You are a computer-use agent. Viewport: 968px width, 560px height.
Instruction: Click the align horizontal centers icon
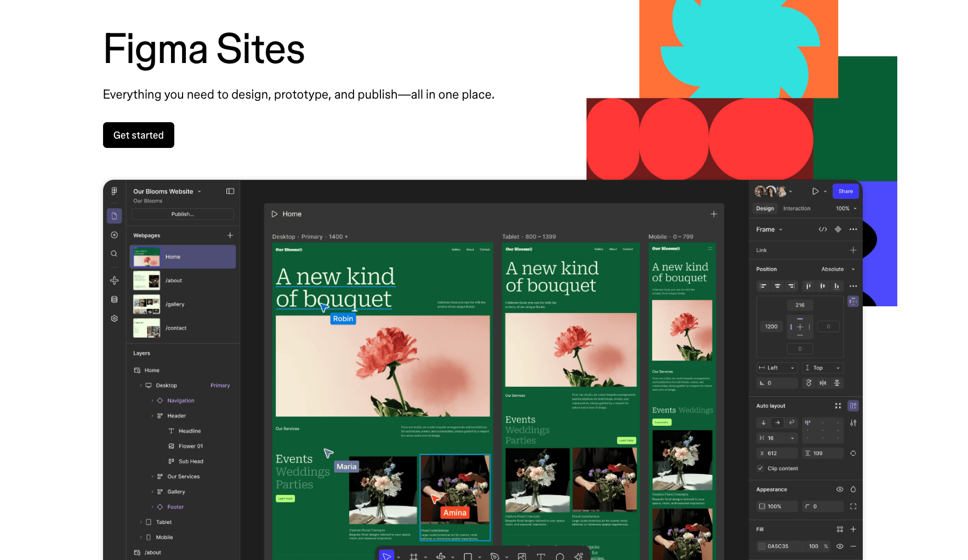tap(777, 286)
